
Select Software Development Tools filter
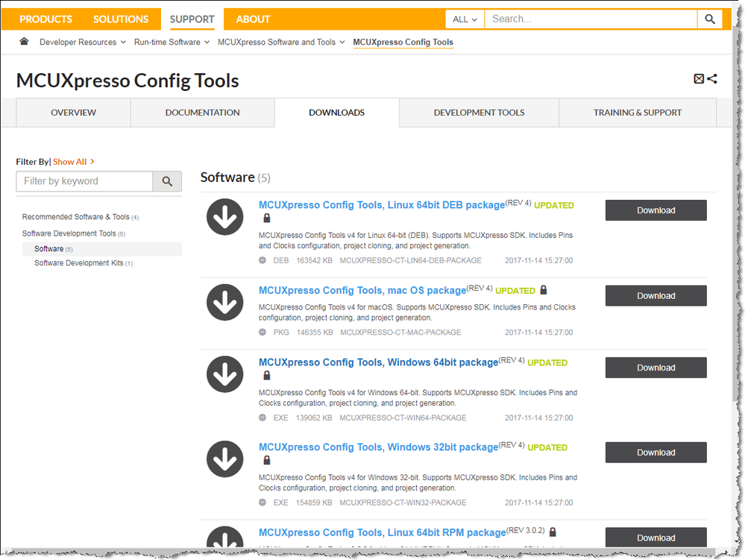point(73,233)
